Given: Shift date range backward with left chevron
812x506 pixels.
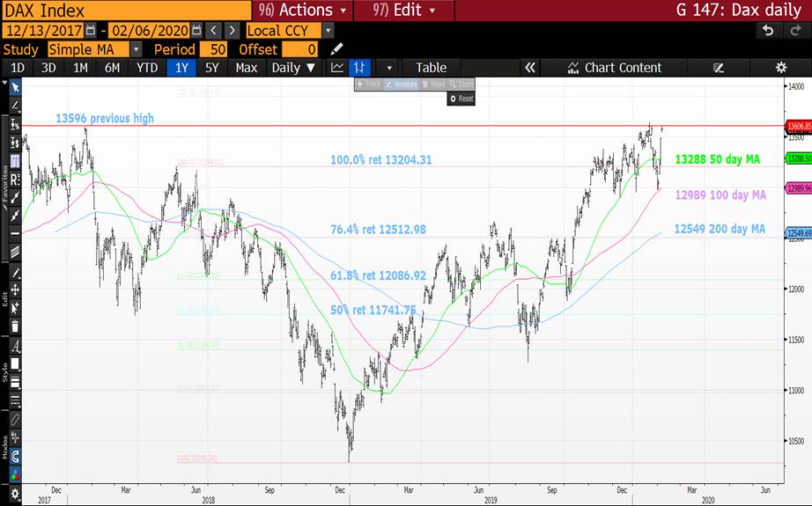Looking at the screenshot, I should pos(213,31).
